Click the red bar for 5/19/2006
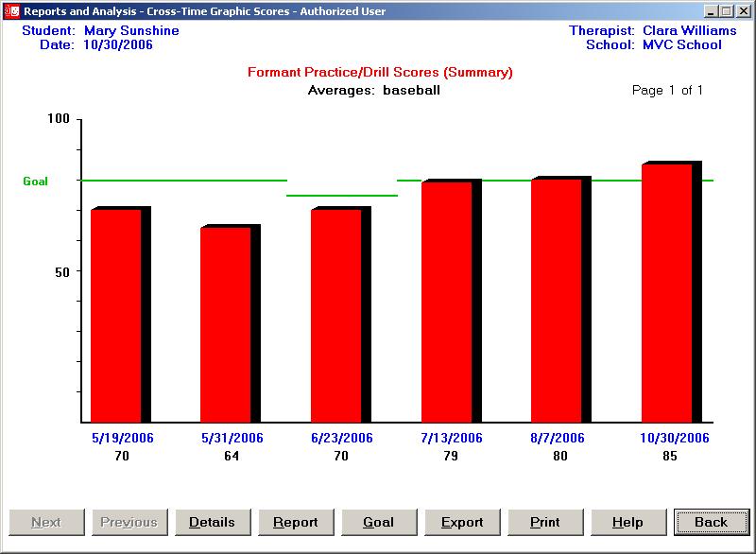 pyautogui.click(x=116, y=316)
